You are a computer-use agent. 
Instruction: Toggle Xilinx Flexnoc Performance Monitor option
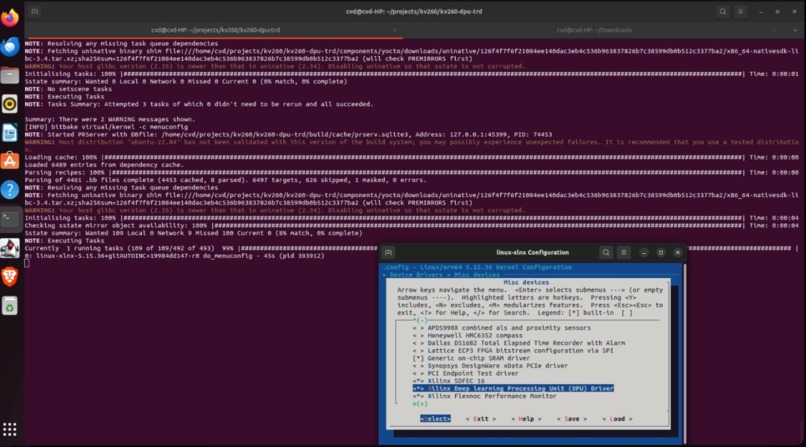pyautogui.click(x=484, y=396)
